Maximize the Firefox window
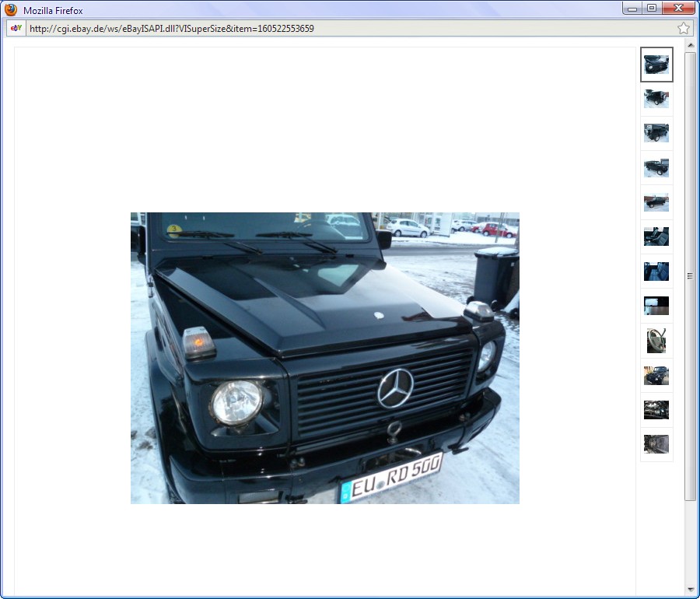Image resolution: width=700 pixels, height=599 pixels. point(651,9)
